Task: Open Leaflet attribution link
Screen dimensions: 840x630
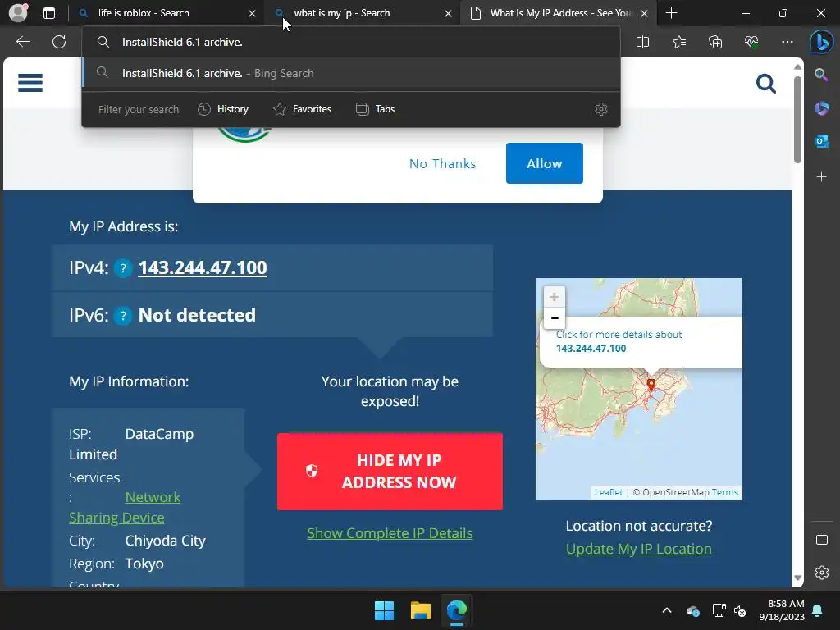Action: (x=609, y=492)
